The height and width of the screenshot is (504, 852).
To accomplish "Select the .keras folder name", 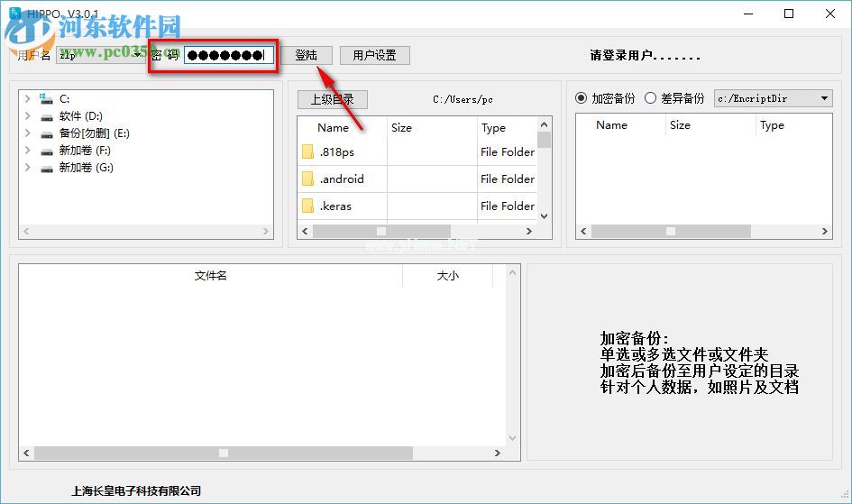I will pyautogui.click(x=335, y=206).
